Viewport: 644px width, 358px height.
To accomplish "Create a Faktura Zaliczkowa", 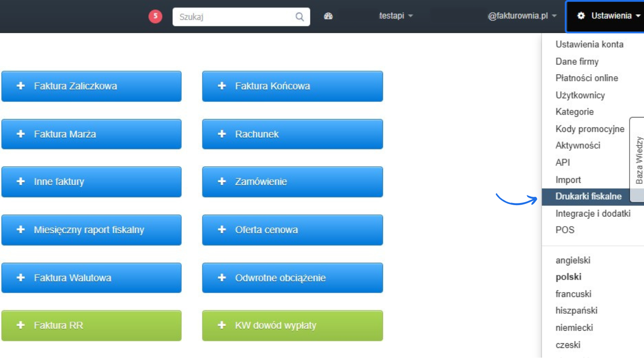I will point(91,86).
